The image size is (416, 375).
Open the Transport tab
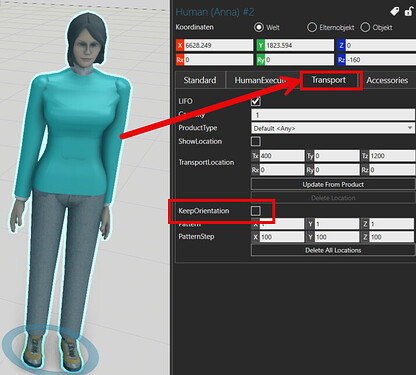[329, 80]
